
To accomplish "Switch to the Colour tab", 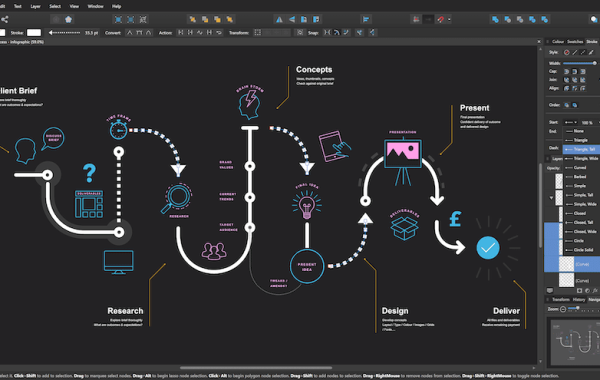I will point(558,41).
